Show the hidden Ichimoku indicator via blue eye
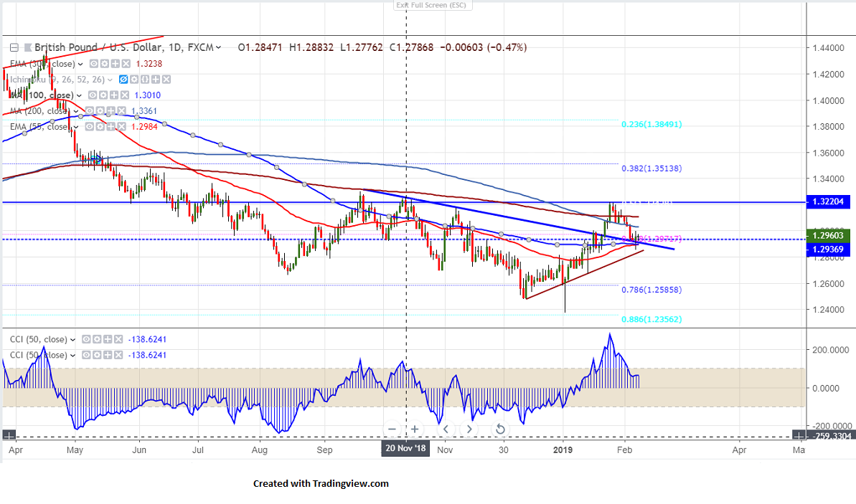This screenshot has height=504, width=856. click(x=123, y=80)
